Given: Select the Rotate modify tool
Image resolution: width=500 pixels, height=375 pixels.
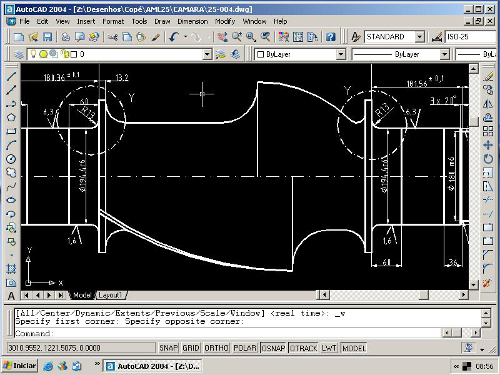Looking at the screenshot, I should click(488, 159).
